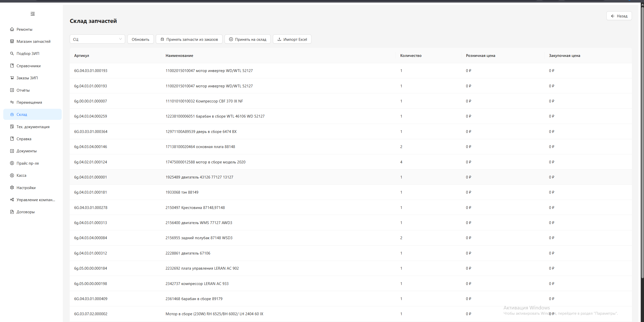Click 2150497 Крестовина 87148,97148
This screenshot has width=644, height=322.
195,208
